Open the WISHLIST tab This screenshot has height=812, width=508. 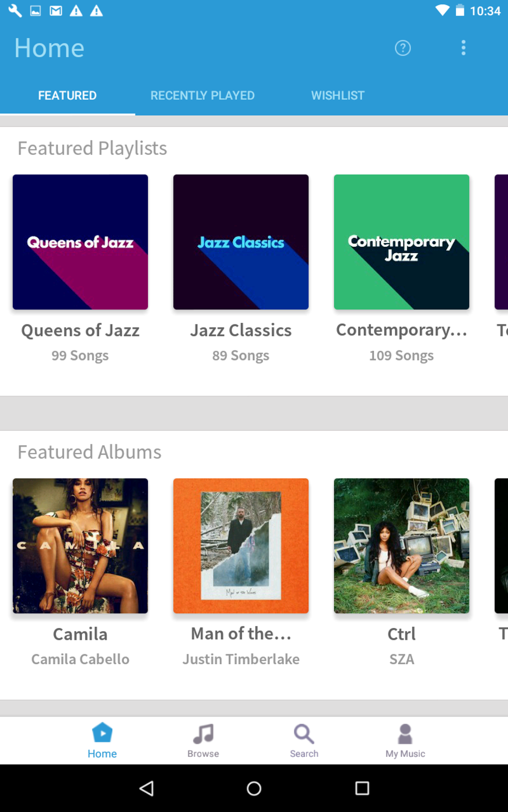(338, 95)
